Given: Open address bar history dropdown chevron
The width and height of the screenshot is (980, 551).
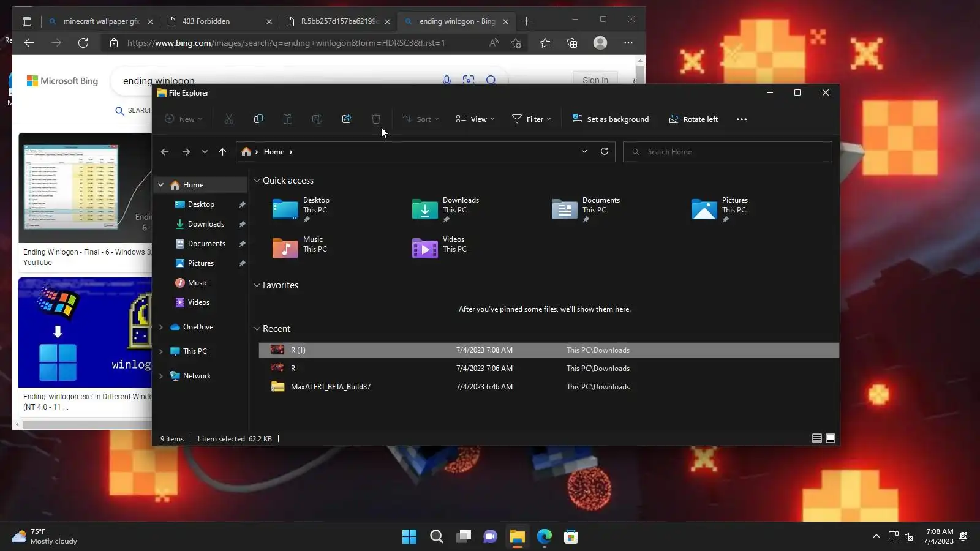Looking at the screenshot, I should (584, 151).
